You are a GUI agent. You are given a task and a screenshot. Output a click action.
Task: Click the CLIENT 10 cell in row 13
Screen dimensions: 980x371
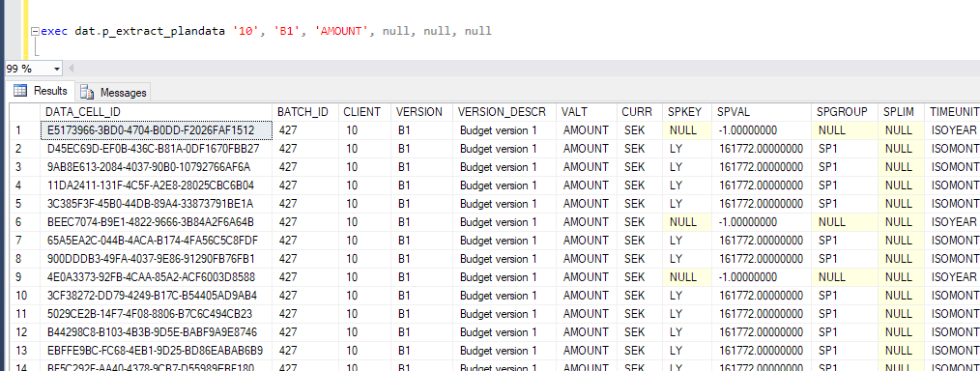coord(364,351)
